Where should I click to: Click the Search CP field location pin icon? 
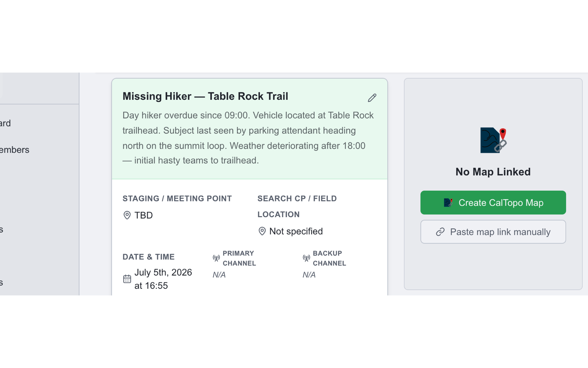(x=262, y=231)
